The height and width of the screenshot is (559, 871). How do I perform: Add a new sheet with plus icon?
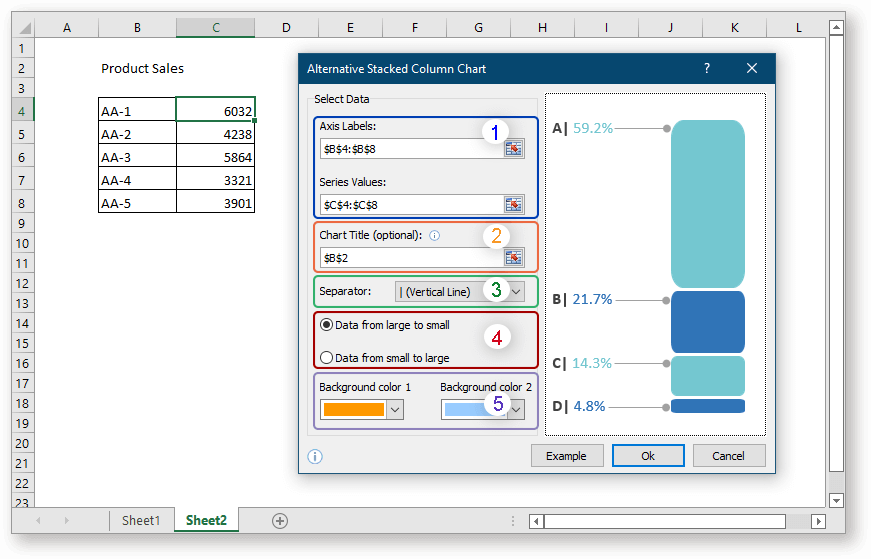point(280,520)
